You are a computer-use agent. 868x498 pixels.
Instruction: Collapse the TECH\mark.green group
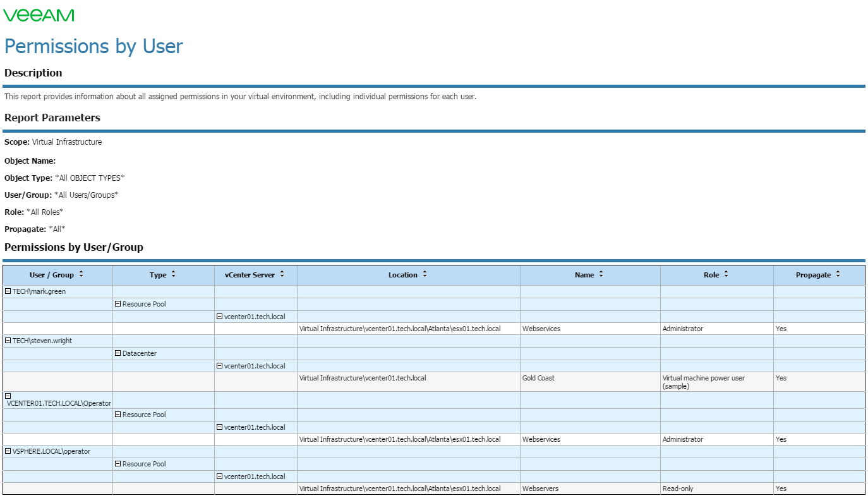tap(8, 291)
